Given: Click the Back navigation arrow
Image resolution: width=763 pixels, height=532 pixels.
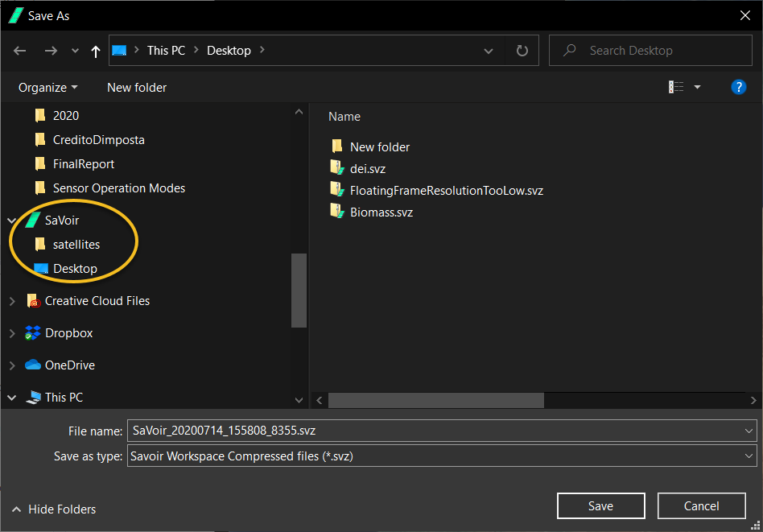Looking at the screenshot, I should [20, 51].
